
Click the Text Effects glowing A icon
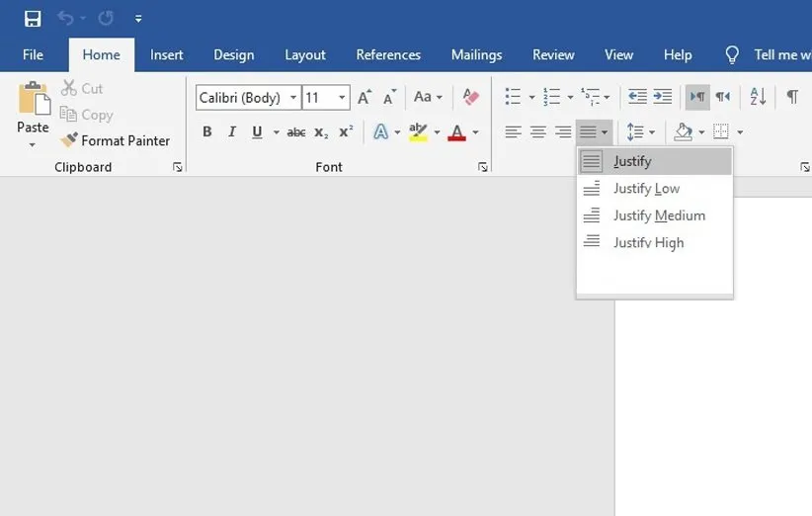point(380,131)
